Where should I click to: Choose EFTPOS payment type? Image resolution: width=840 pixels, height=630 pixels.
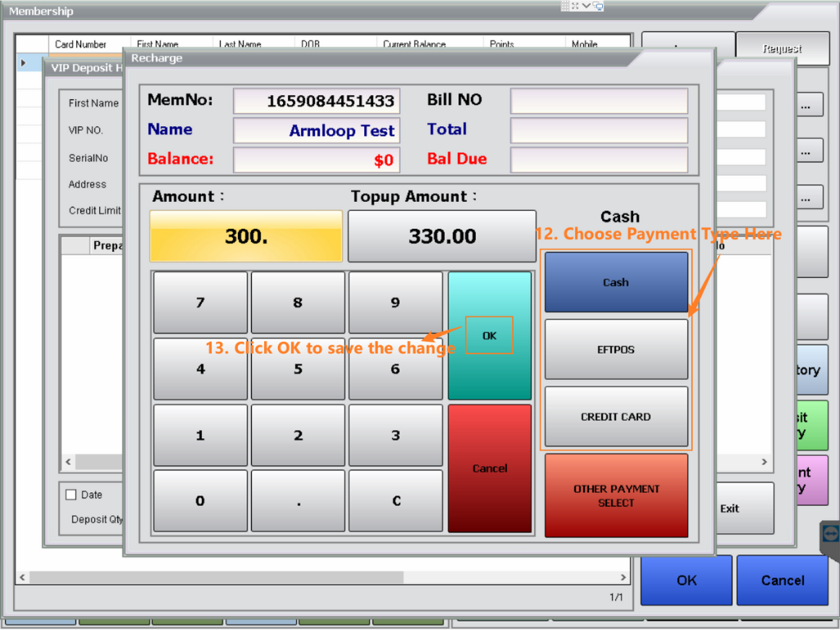(x=616, y=349)
